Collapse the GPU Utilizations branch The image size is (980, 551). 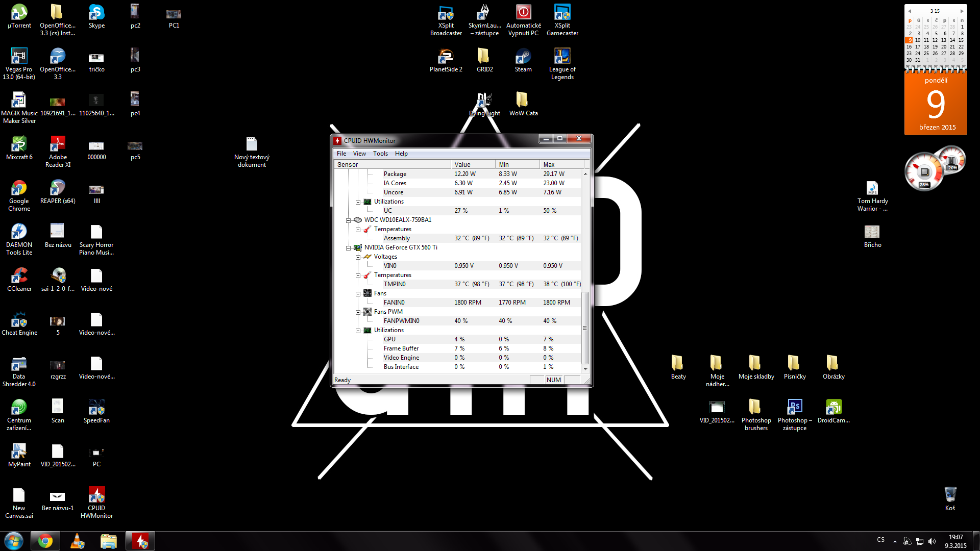tap(358, 331)
